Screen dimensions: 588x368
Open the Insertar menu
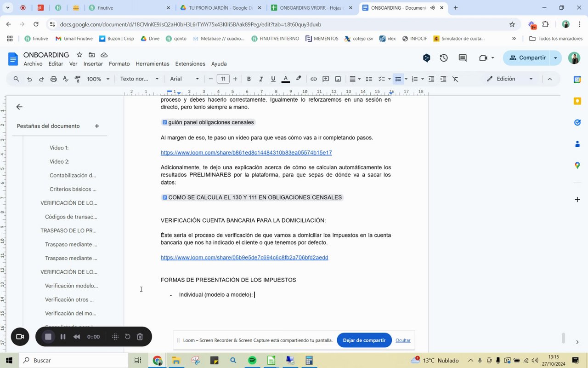click(x=93, y=64)
